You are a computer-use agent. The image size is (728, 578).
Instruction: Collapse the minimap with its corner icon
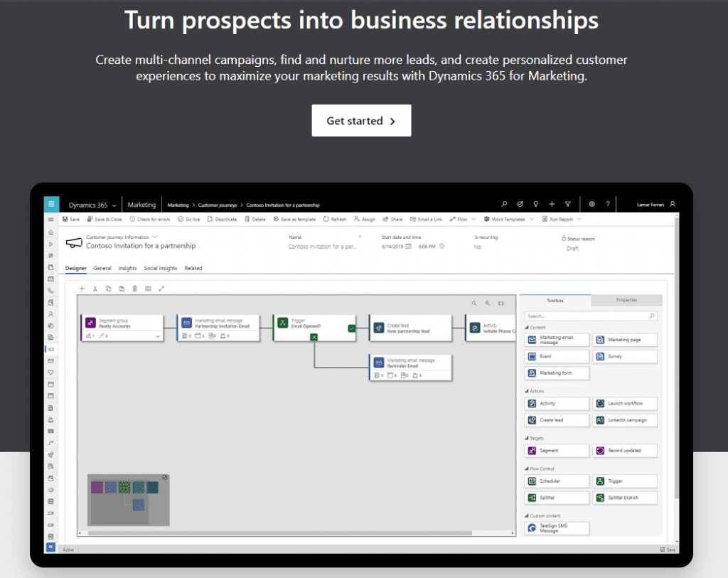coord(165,477)
